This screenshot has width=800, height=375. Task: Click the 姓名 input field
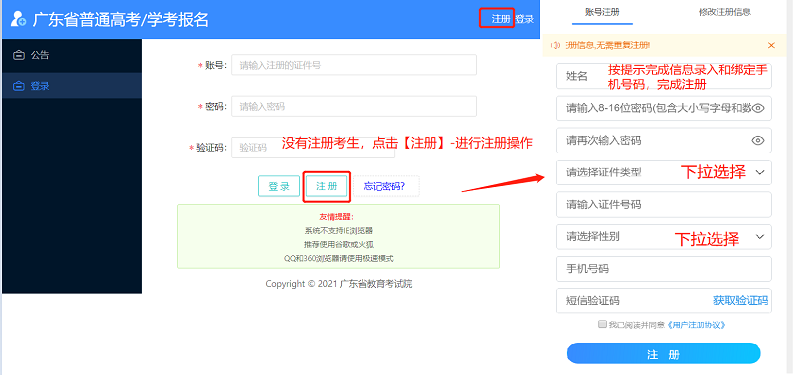664,76
